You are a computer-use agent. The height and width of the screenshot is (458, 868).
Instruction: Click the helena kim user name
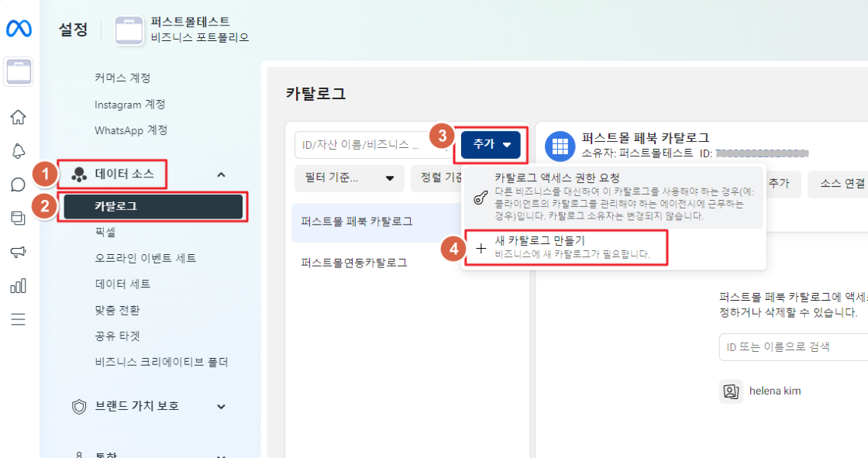[775, 391]
